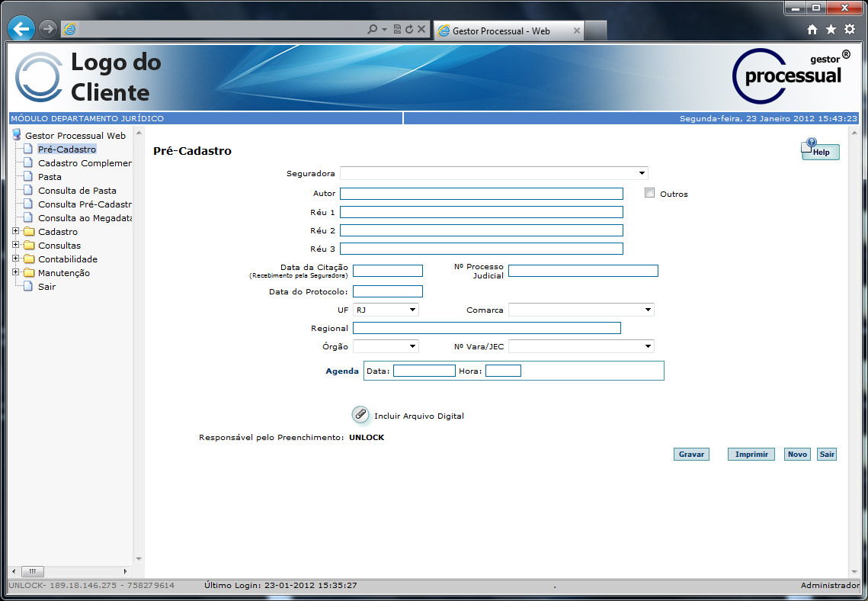Check the Outros checkbox
Image resolution: width=868 pixels, height=601 pixels.
[x=649, y=193]
